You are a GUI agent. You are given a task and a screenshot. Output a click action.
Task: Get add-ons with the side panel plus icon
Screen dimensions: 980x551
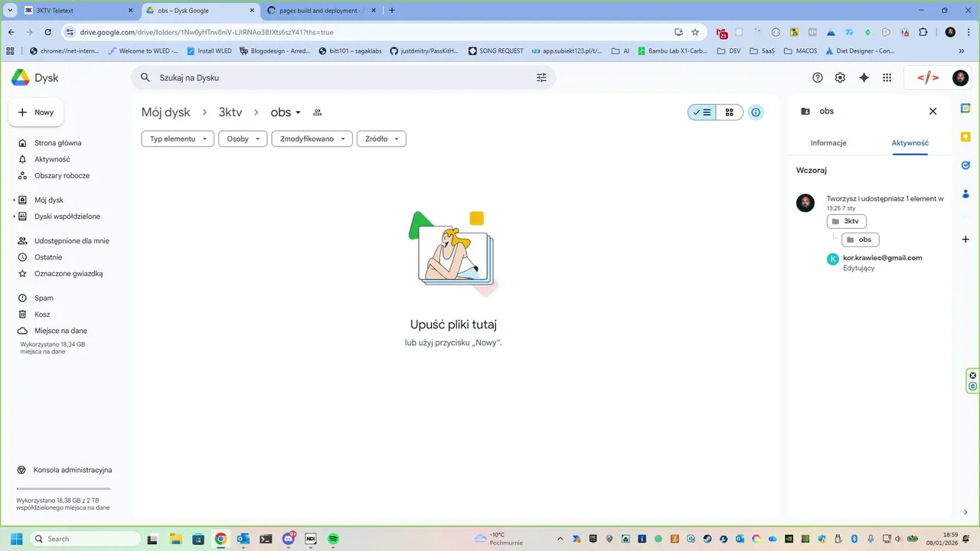pos(965,240)
